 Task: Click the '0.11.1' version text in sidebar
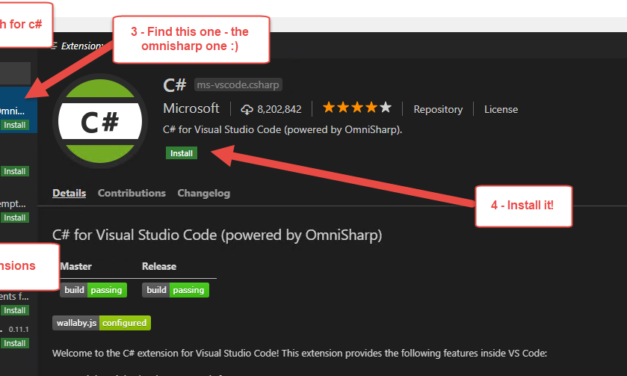pos(19,330)
